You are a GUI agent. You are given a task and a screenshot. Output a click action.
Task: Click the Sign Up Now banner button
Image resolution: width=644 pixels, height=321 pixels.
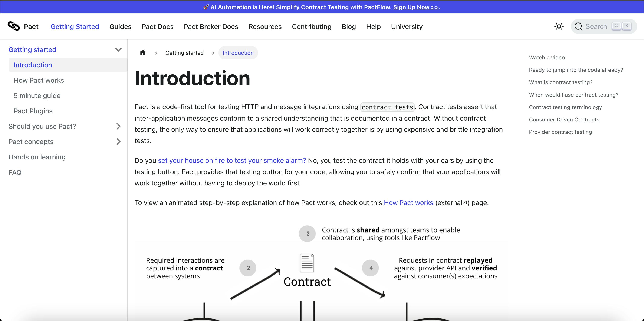tap(415, 7)
